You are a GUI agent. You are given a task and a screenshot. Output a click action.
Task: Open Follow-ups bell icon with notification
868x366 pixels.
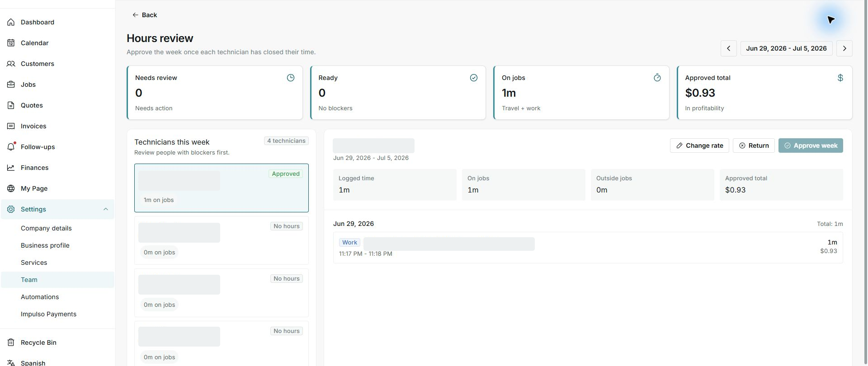pyautogui.click(x=11, y=147)
